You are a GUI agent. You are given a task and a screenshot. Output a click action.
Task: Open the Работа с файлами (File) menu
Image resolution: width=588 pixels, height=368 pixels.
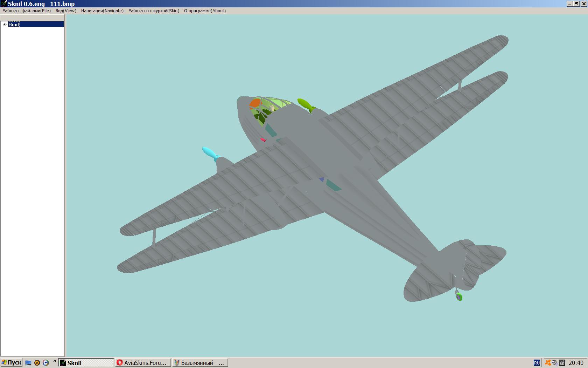[x=27, y=11]
